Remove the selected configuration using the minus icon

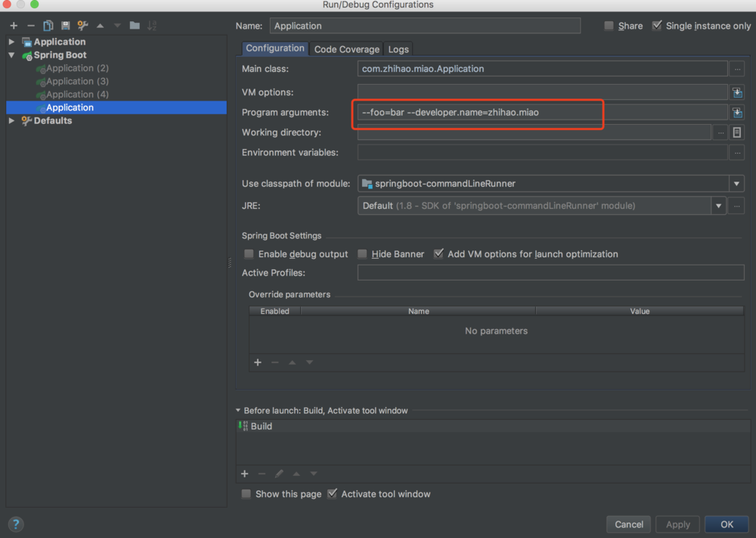[30, 25]
